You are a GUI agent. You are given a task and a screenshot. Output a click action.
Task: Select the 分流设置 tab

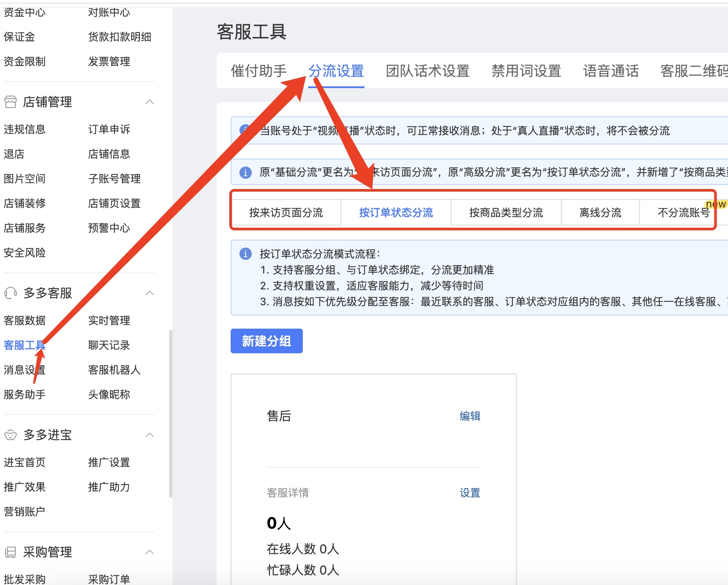pyautogui.click(x=336, y=71)
